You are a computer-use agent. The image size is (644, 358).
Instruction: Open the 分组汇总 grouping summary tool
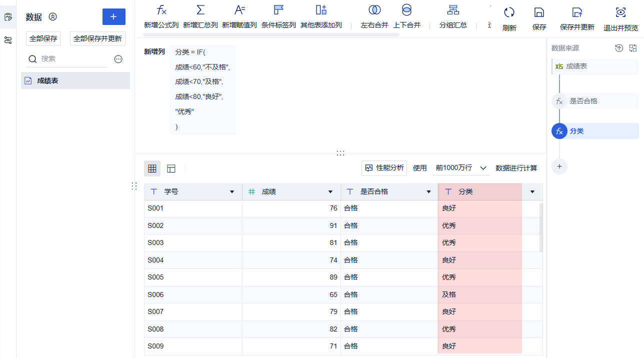[452, 15]
